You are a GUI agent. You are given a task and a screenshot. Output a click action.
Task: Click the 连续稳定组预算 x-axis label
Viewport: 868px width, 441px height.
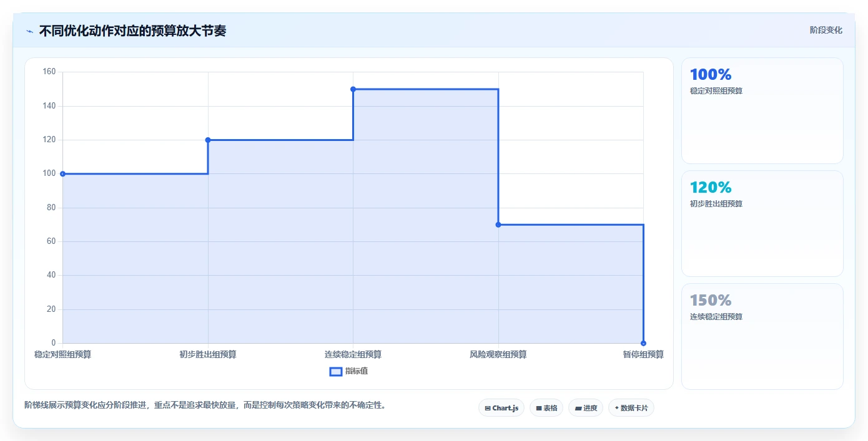[x=353, y=354]
